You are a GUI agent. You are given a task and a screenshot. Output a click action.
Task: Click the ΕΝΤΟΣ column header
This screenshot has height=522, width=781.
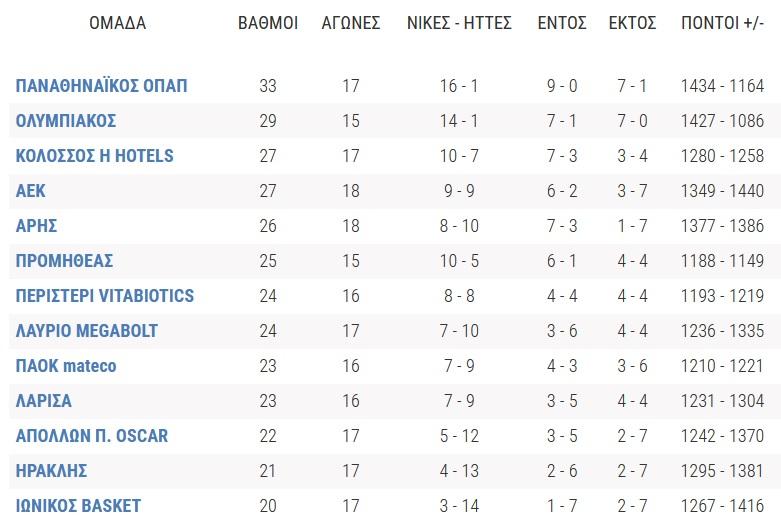tap(562, 23)
